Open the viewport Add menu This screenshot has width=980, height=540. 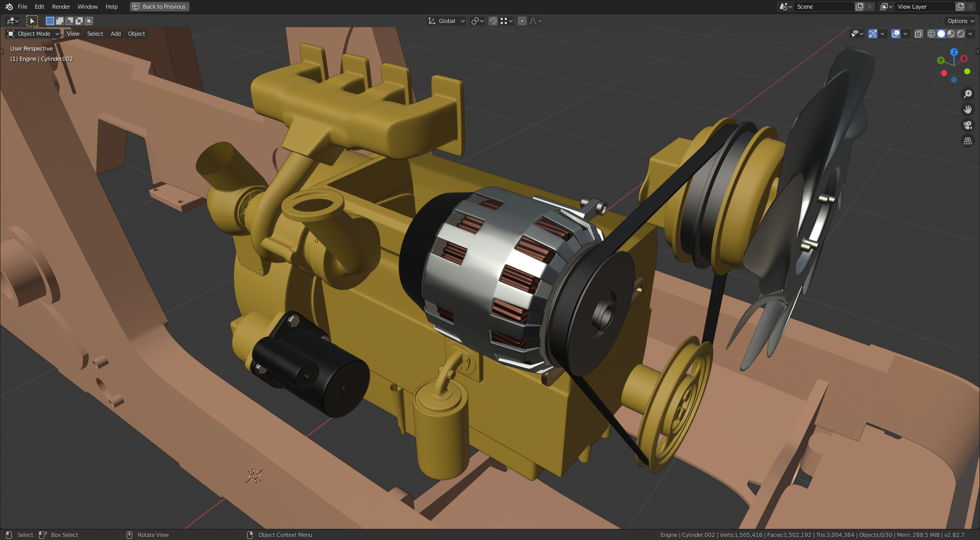(x=116, y=34)
